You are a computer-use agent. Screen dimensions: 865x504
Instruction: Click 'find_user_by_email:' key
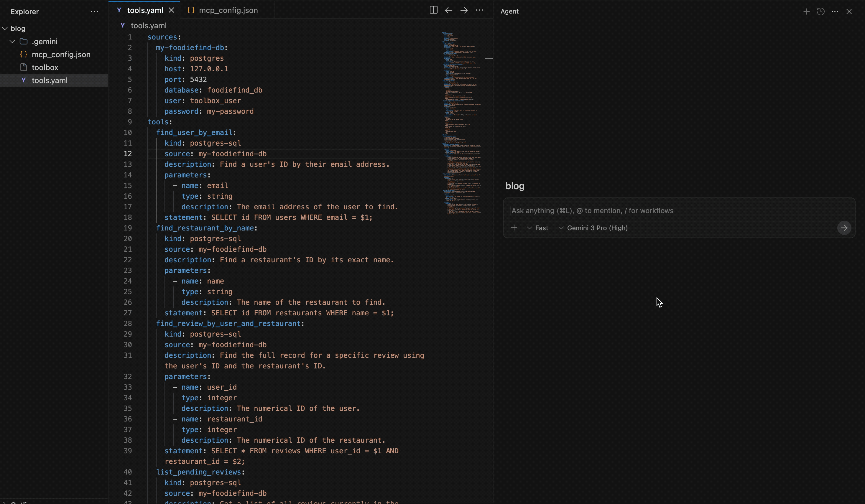point(196,133)
